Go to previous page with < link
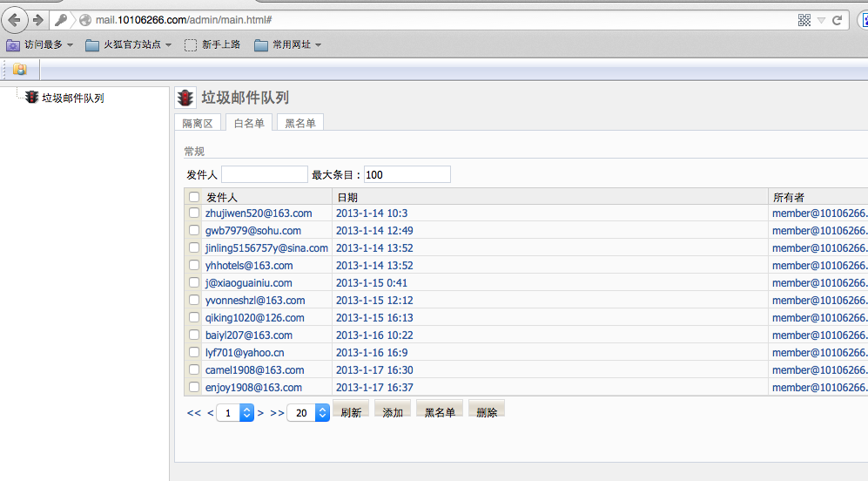Screen dimensions: 868x481 point(211,413)
